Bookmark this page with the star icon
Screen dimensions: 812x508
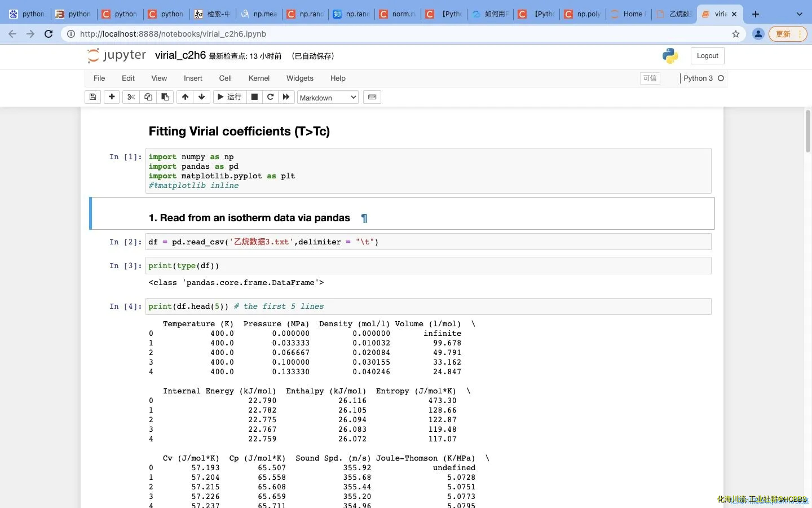(x=736, y=34)
